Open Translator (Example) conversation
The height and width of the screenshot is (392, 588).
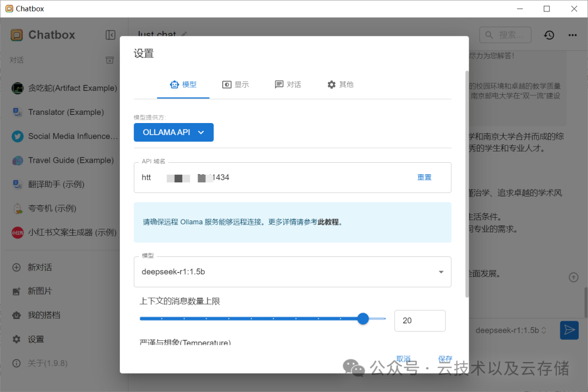pyautogui.click(x=64, y=112)
